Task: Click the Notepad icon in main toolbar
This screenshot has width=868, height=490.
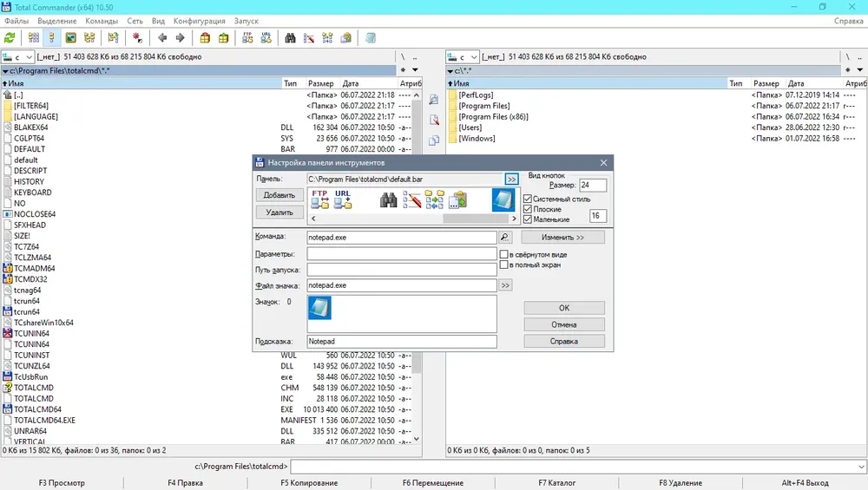Action: (x=371, y=37)
